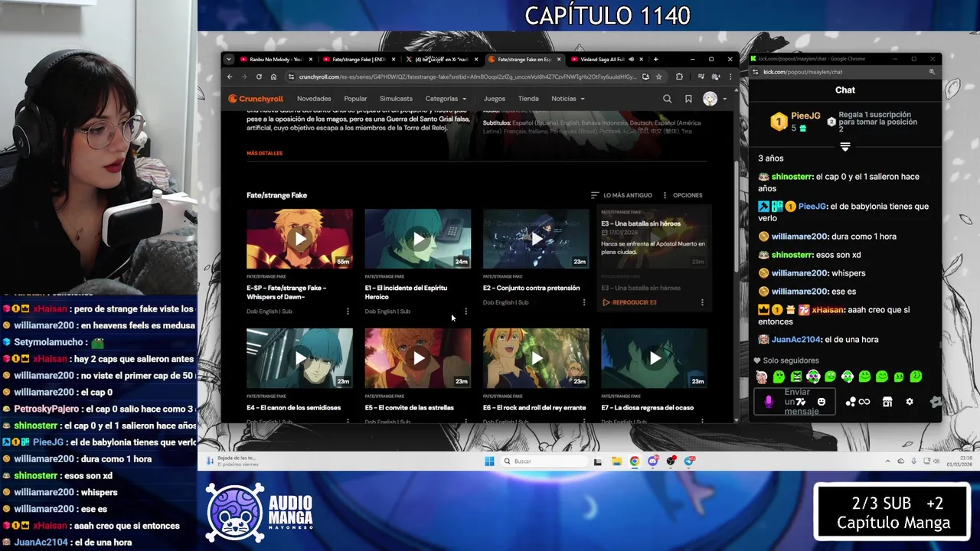Screen dimensions: 980x551
Task: Open Tienda in Crunchyroll navigation
Action: point(528,99)
